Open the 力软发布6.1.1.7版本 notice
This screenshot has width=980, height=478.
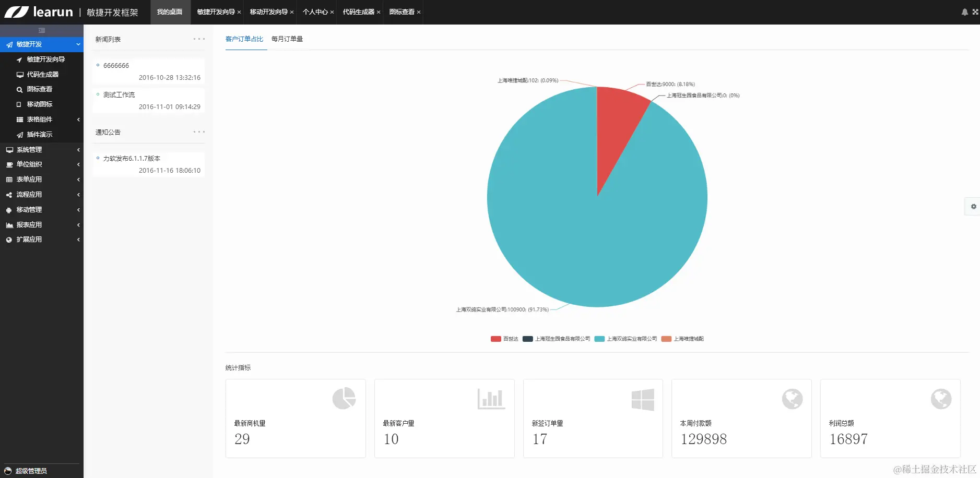[132, 159]
